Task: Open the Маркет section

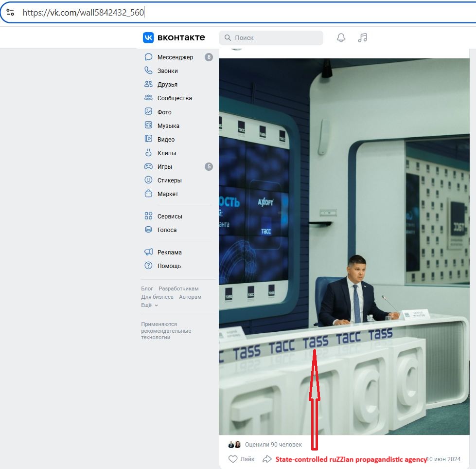Action: [168, 194]
